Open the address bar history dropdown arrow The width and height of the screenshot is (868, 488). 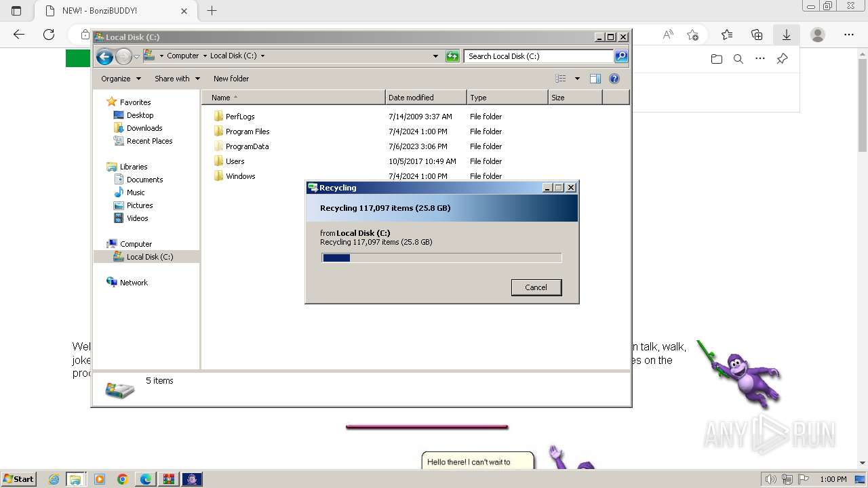[x=435, y=56]
